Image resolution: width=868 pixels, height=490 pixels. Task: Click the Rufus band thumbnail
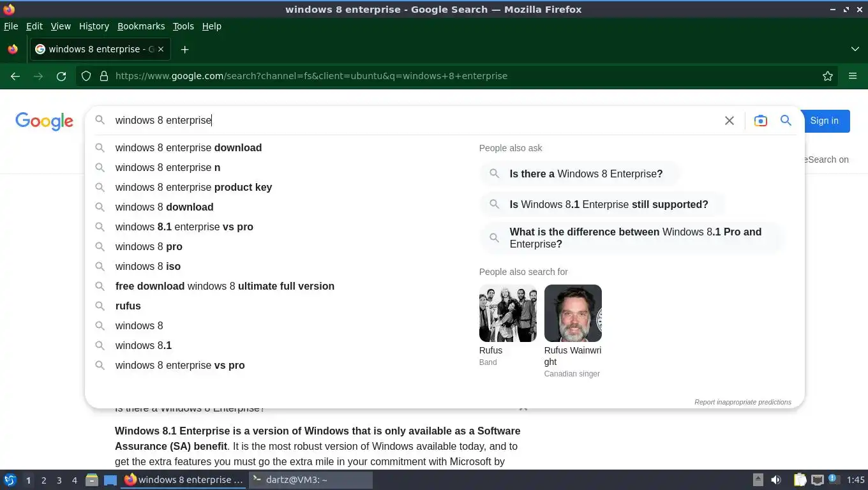pos(507,313)
